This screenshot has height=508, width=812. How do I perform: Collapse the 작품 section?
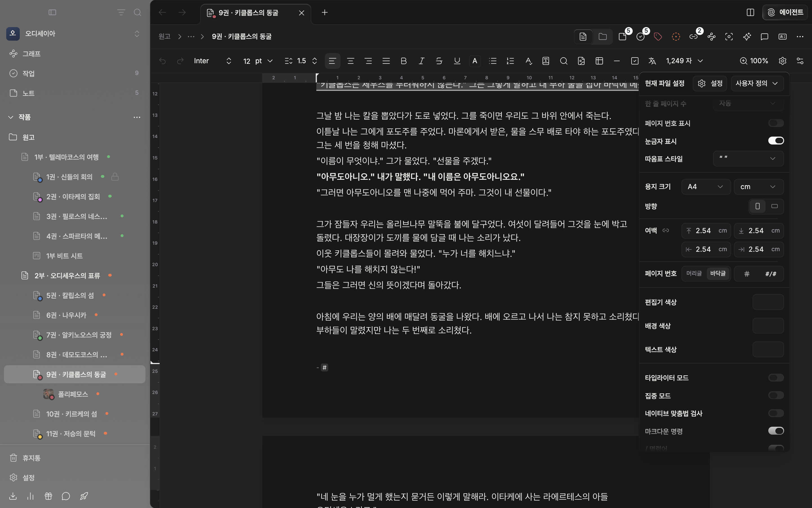click(x=11, y=117)
